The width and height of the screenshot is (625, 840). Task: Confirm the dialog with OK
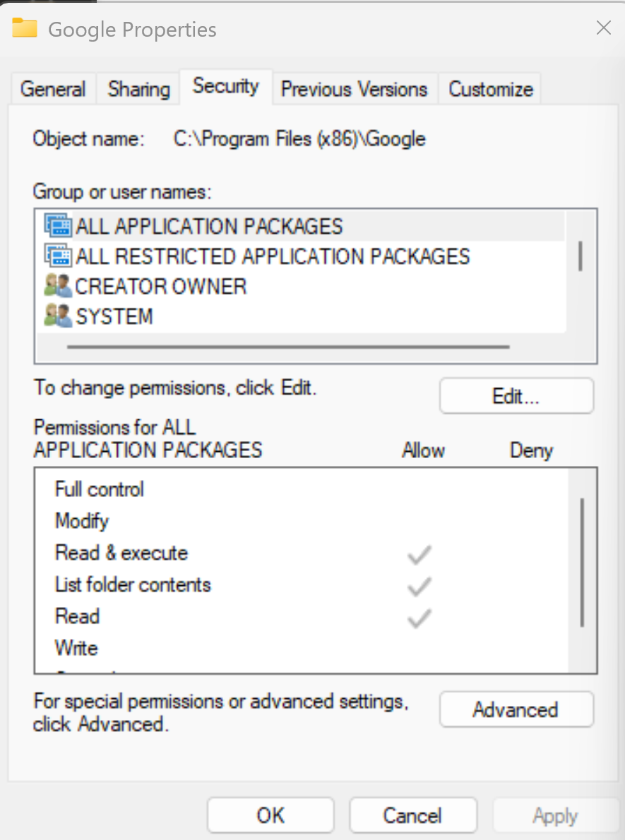pos(270,815)
